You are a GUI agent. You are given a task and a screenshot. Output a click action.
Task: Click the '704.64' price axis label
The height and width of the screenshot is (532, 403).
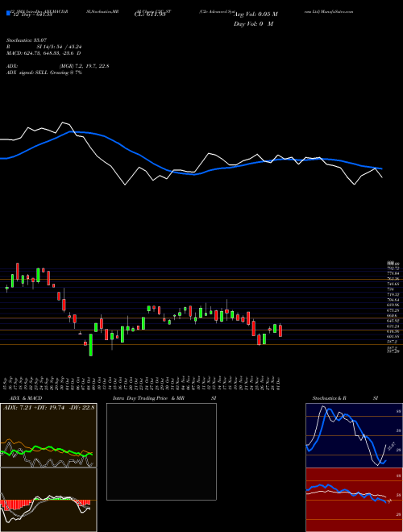(x=393, y=300)
